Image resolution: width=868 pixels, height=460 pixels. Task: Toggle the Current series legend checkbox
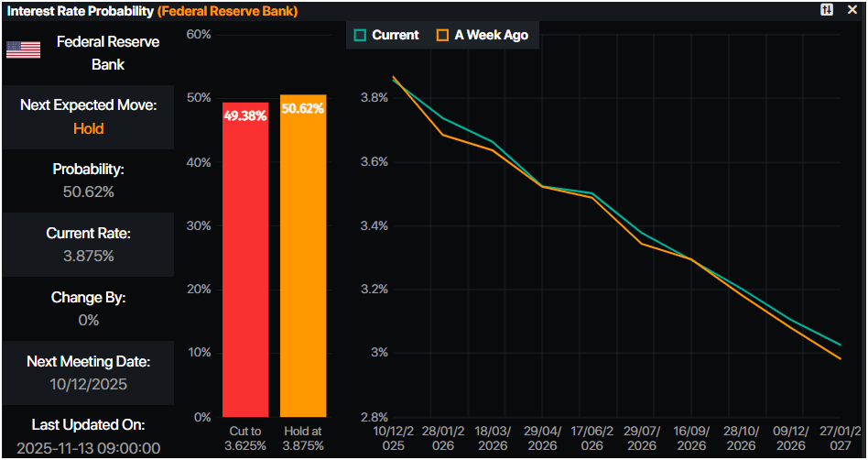coord(361,35)
